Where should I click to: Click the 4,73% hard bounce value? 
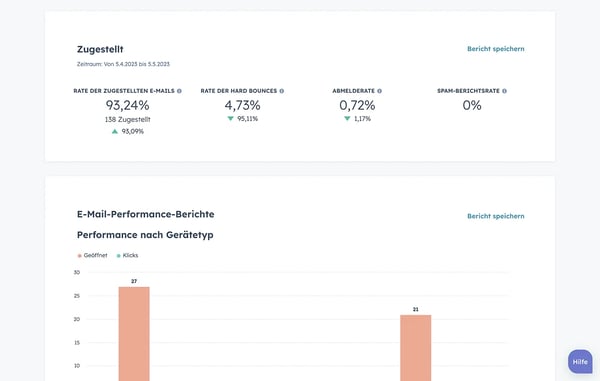(243, 105)
